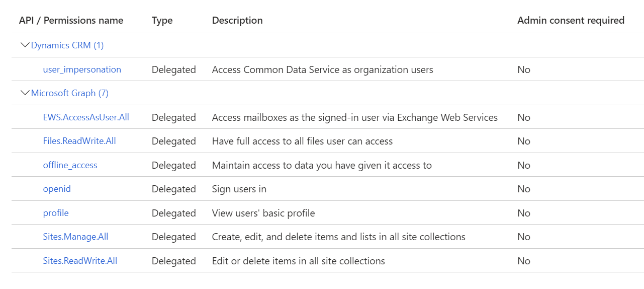
Task: Open the user_impersonation permission
Action: (82, 69)
